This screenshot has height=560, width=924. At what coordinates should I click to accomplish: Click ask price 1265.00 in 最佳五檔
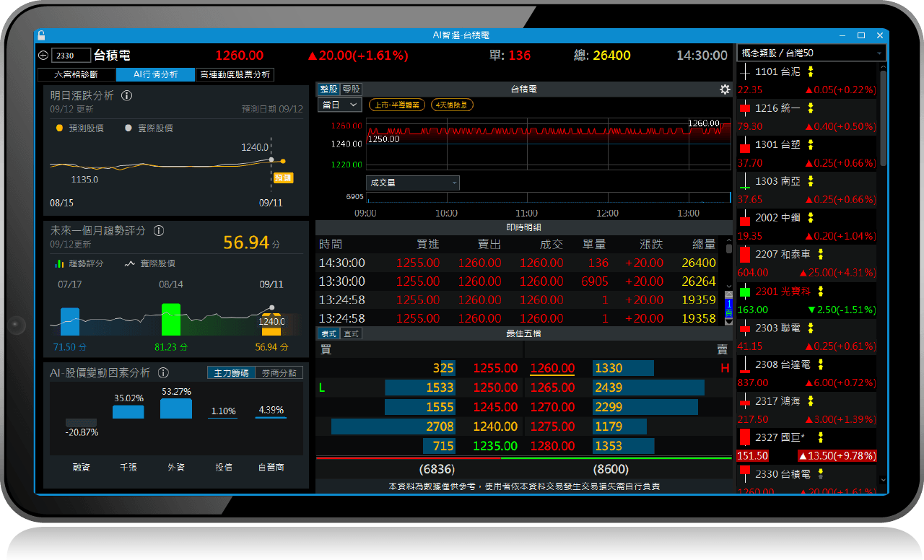(x=552, y=388)
